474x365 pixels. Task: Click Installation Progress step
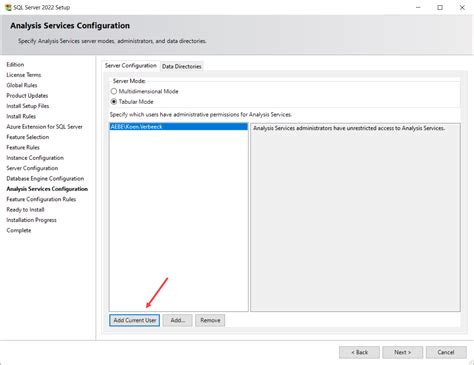click(x=31, y=220)
